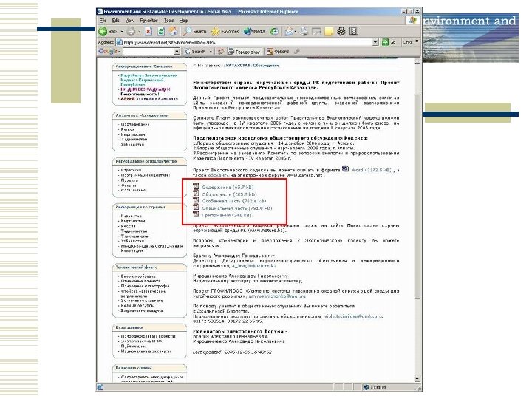Click into the address URL field
Image resolution: width=532 pixels, height=399 pixels.
[248, 42]
